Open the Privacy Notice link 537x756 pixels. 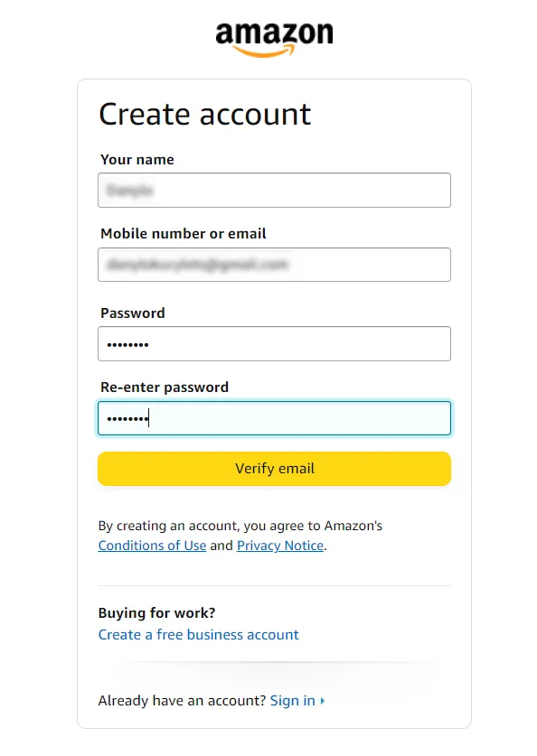(x=280, y=546)
